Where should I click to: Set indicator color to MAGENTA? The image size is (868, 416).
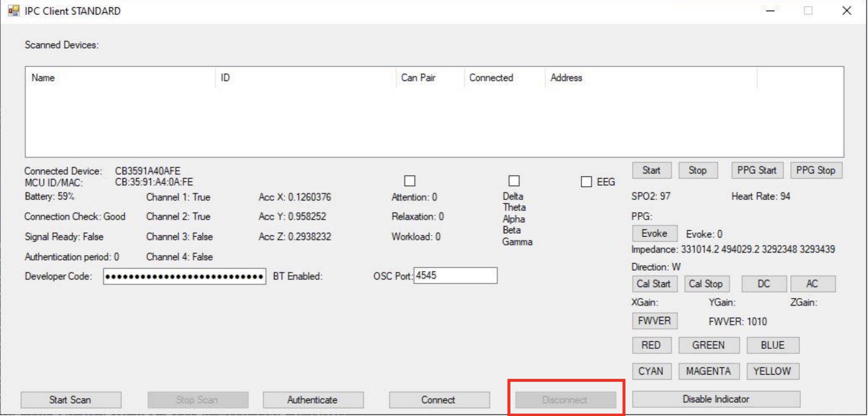click(709, 371)
